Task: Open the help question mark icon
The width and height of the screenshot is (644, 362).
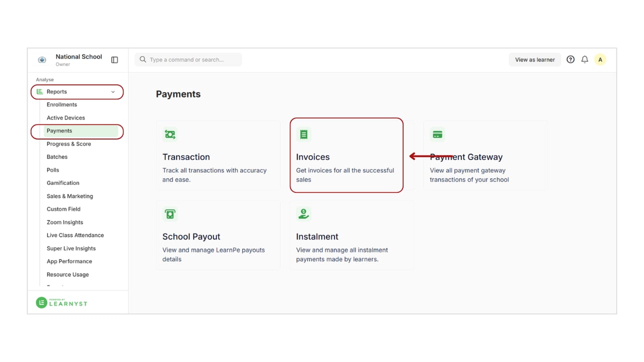Action: (x=570, y=59)
